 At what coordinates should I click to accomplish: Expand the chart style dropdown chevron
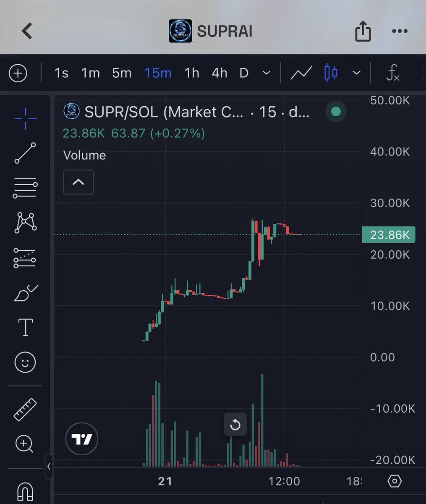click(x=357, y=73)
